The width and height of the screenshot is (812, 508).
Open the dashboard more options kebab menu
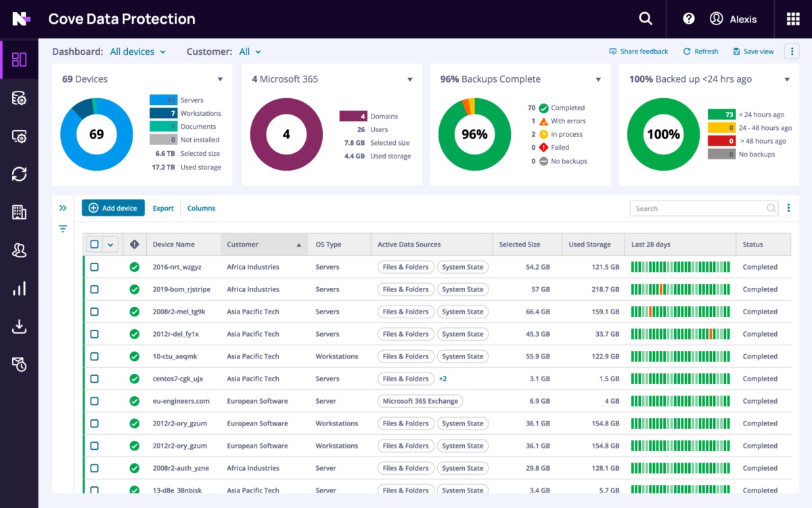[x=792, y=51]
